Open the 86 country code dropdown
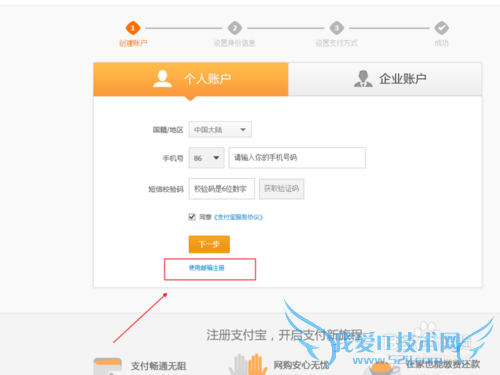This screenshot has height=375, width=500. 206,158
